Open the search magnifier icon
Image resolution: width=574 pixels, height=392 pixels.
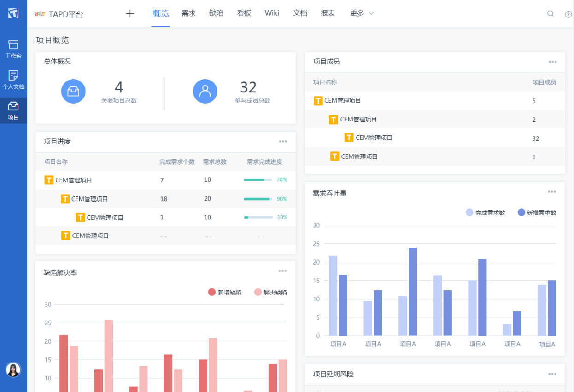click(x=550, y=14)
